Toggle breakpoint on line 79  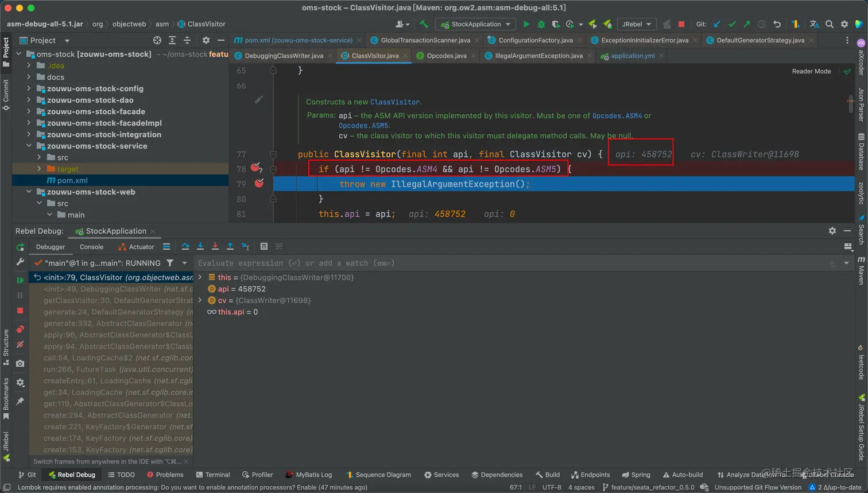[x=259, y=183]
